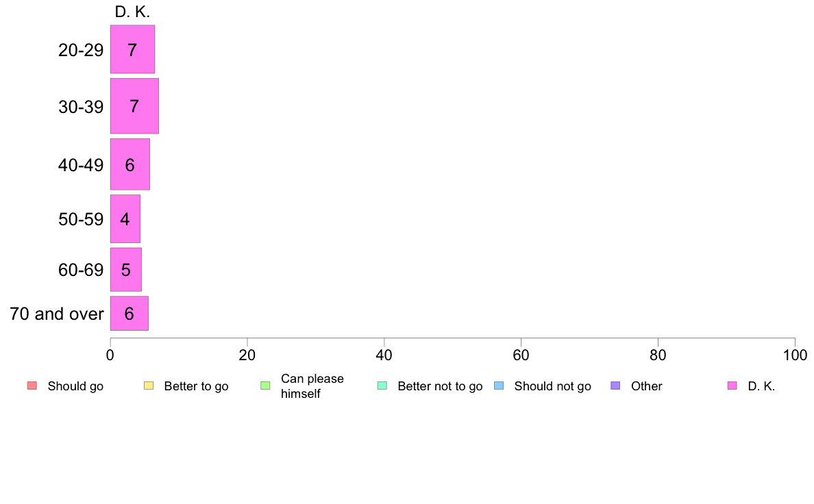
Task: Click the Should go red legend swatch
Action: click(x=32, y=386)
